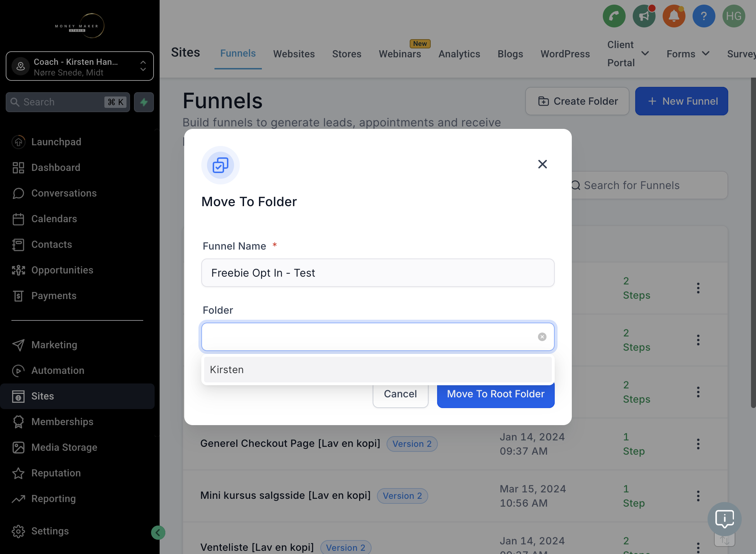Image resolution: width=756 pixels, height=554 pixels.
Task: Close the Move To Folder dialog
Action: click(542, 164)
